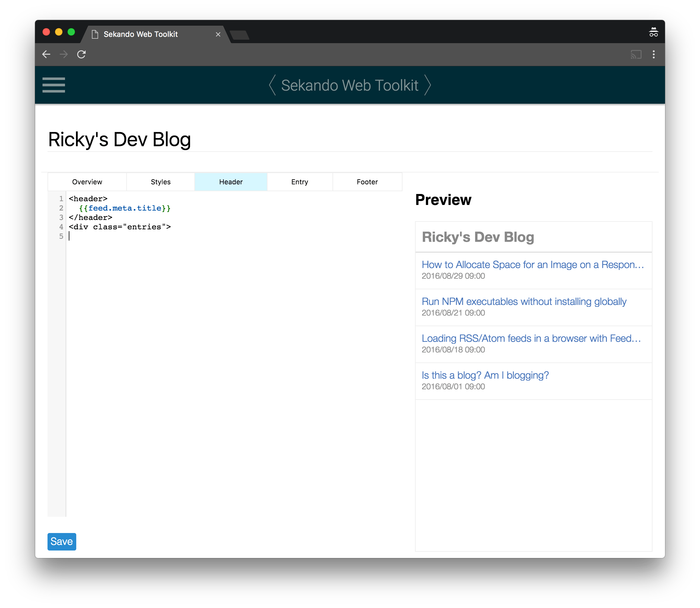Click the browser back arrow

(x=46, y=54)
